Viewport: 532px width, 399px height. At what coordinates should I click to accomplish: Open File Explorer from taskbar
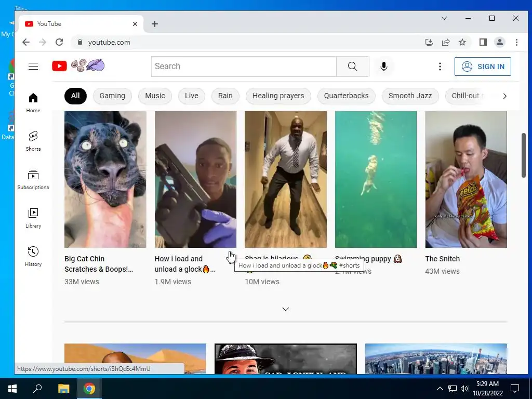point(63,389)
